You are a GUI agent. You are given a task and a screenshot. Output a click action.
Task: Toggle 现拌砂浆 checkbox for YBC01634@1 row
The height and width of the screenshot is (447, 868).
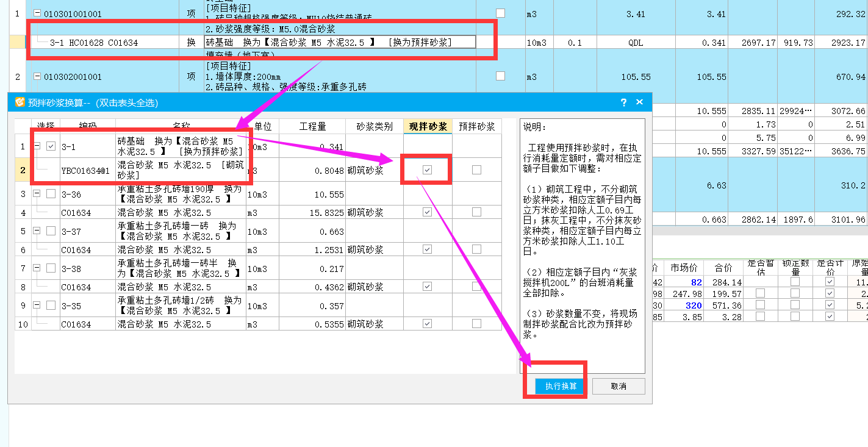427,170
